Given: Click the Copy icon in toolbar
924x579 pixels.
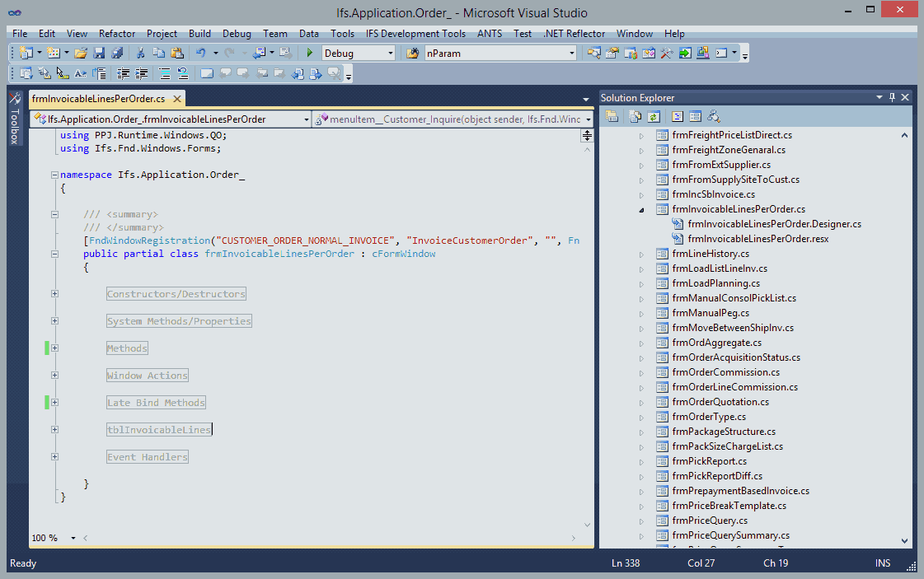Looking at the screenshot, I should tap(158, 53).
